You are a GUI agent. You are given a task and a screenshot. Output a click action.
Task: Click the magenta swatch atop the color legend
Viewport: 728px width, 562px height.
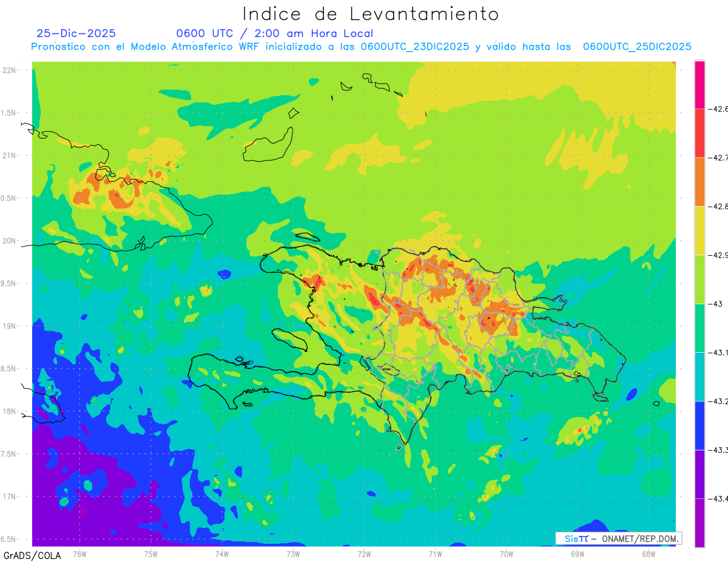(699, 85)
